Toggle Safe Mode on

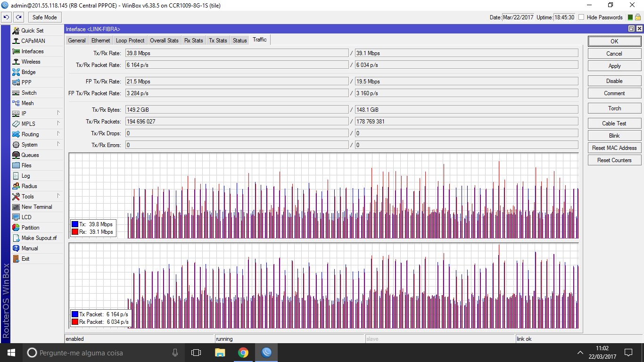(x=45, y=17)
